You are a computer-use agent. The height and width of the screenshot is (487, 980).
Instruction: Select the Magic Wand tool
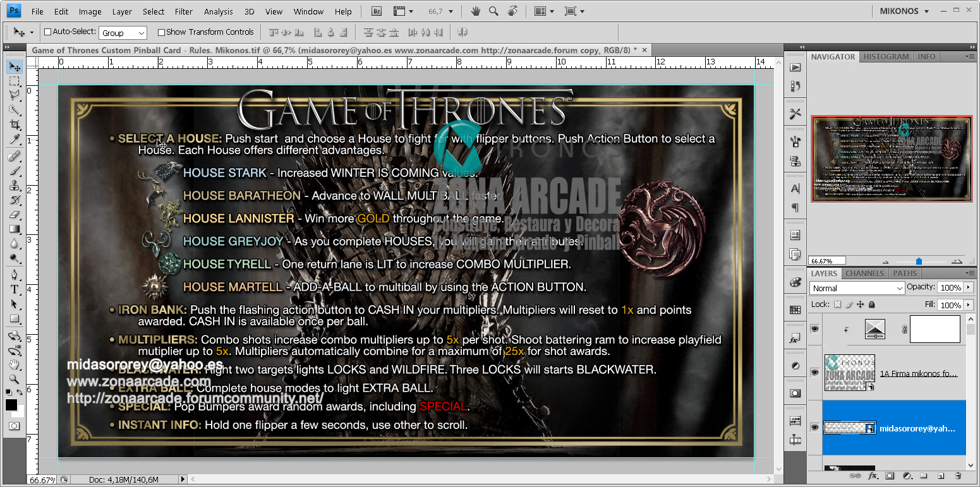[x=15, y=110]
